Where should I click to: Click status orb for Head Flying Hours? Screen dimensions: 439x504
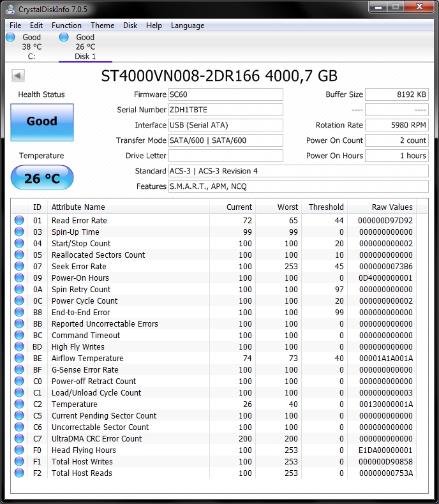19,450
